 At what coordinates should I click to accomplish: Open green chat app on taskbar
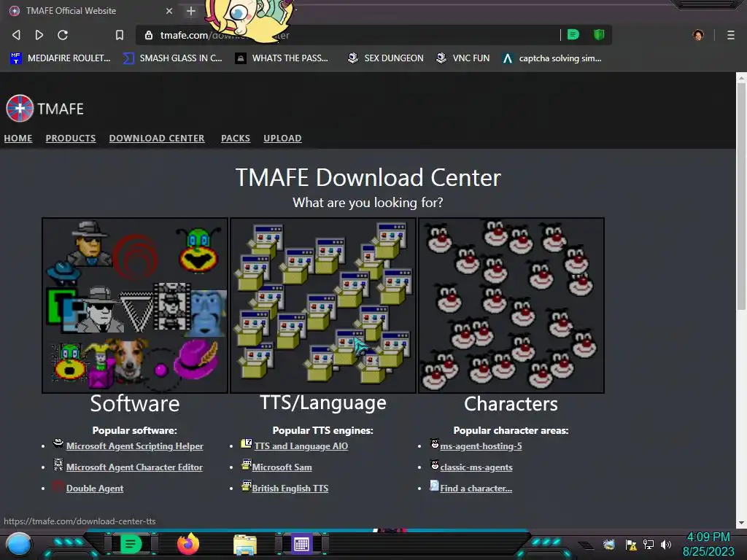131,544
